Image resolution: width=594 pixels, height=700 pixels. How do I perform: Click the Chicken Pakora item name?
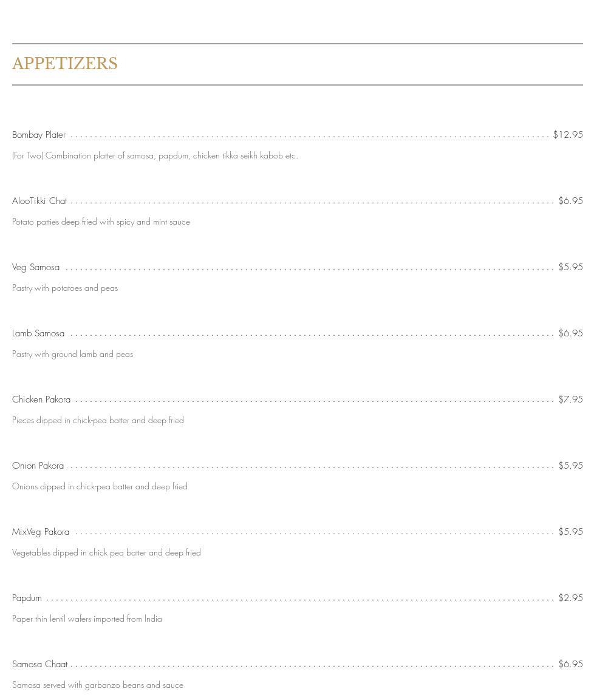click(x=41, y=399)
